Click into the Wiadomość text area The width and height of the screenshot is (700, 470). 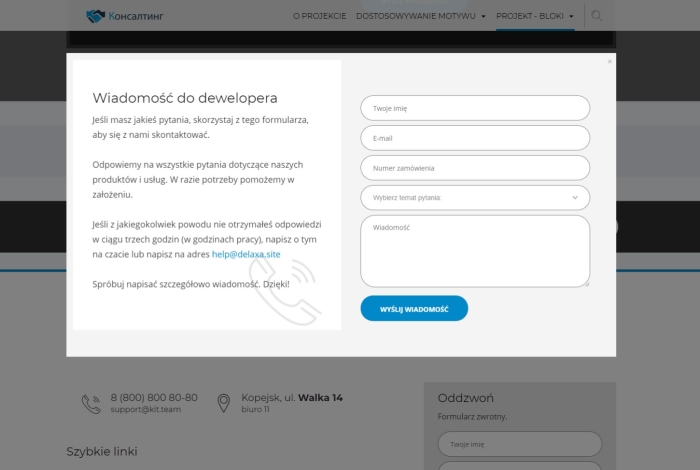475,250
